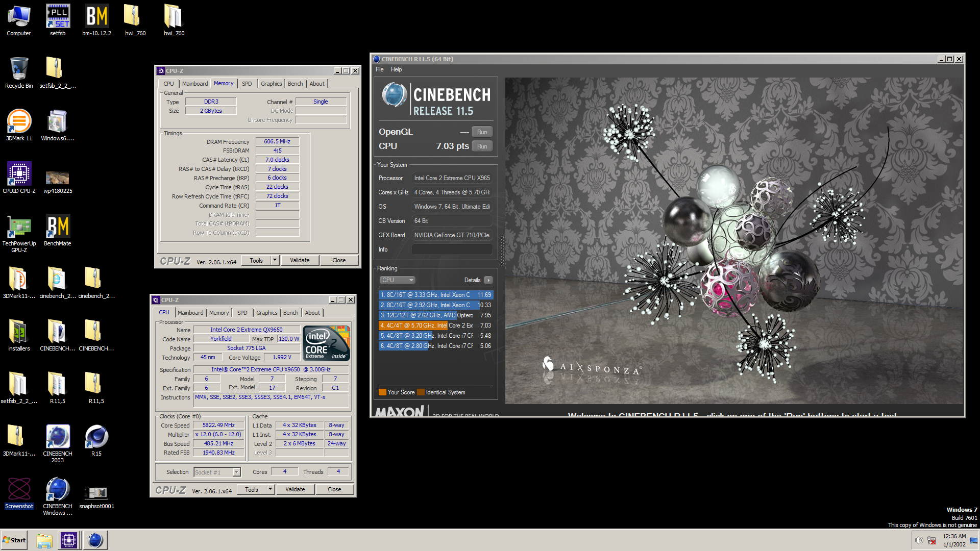Open the Socket #1 selection combo box
This screenshot has width=980, height=551.
217,472
